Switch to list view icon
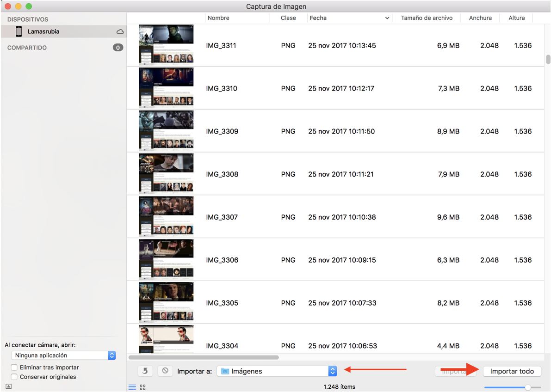This screenshot has height=392, width=557. (132, 387)
